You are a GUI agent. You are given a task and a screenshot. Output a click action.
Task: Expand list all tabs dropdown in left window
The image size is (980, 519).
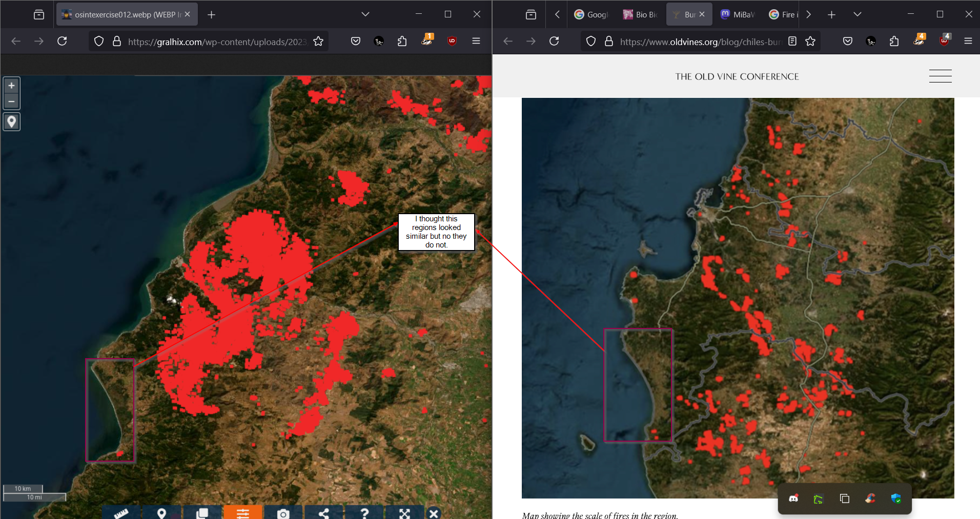click(x=365, y=14)
